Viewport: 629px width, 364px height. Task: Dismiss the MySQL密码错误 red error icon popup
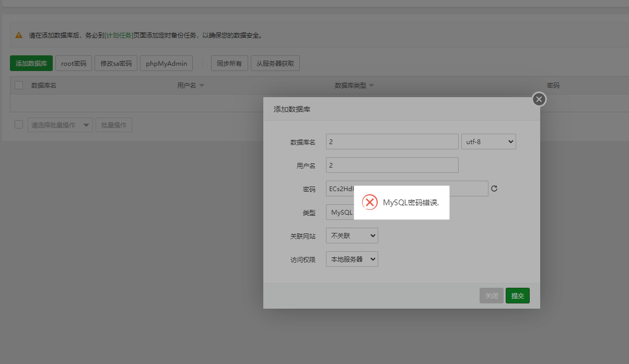tap(370, 203)
